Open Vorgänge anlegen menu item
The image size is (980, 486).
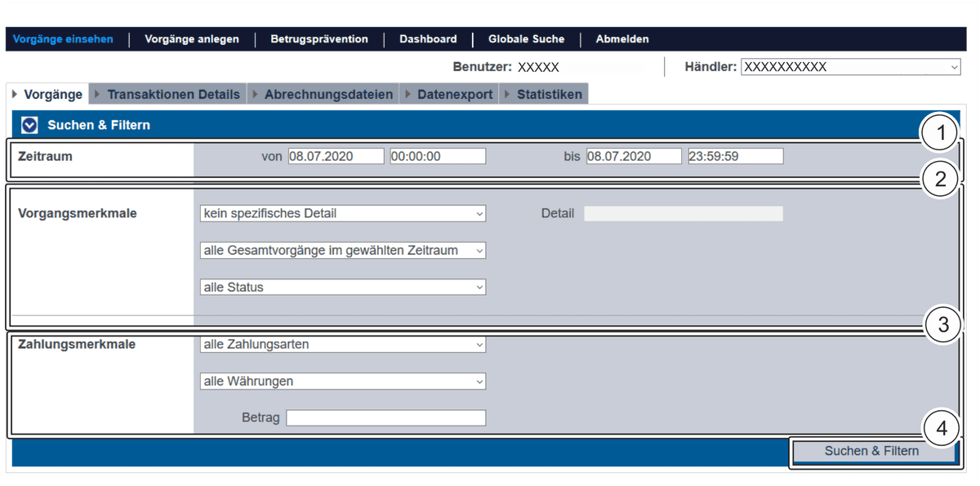[192, 39]
